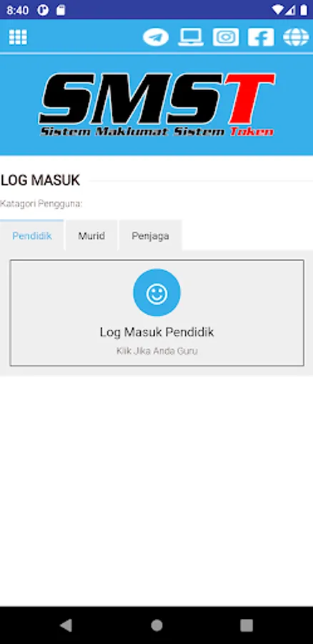Click Log Masuk Pendidik text
This screenshot has height=644, width=313.
click(x=156, y=332)
